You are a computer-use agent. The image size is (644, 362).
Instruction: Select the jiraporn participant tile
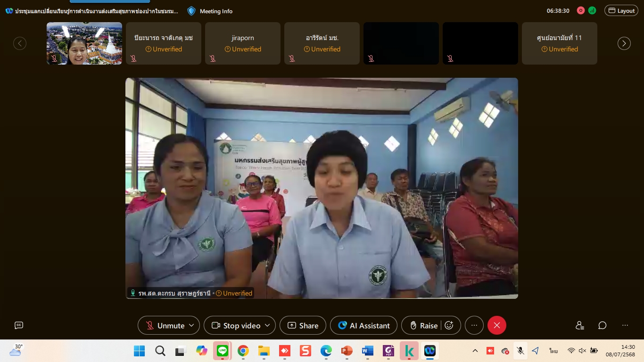click(x=243, y=43)
